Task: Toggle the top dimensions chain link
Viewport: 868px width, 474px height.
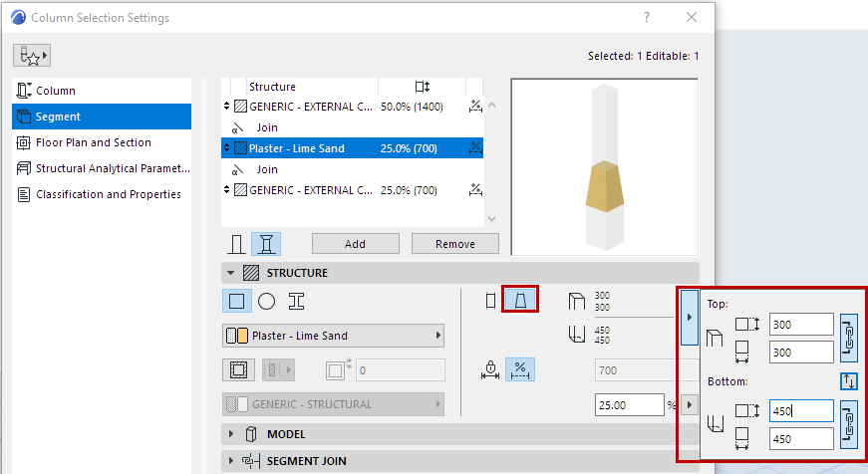Action: (849, 337)
